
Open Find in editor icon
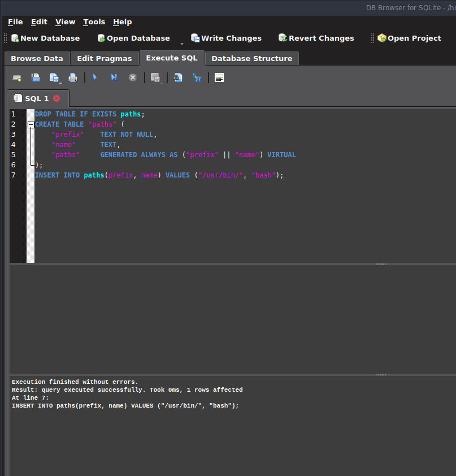tap(178, 77)
